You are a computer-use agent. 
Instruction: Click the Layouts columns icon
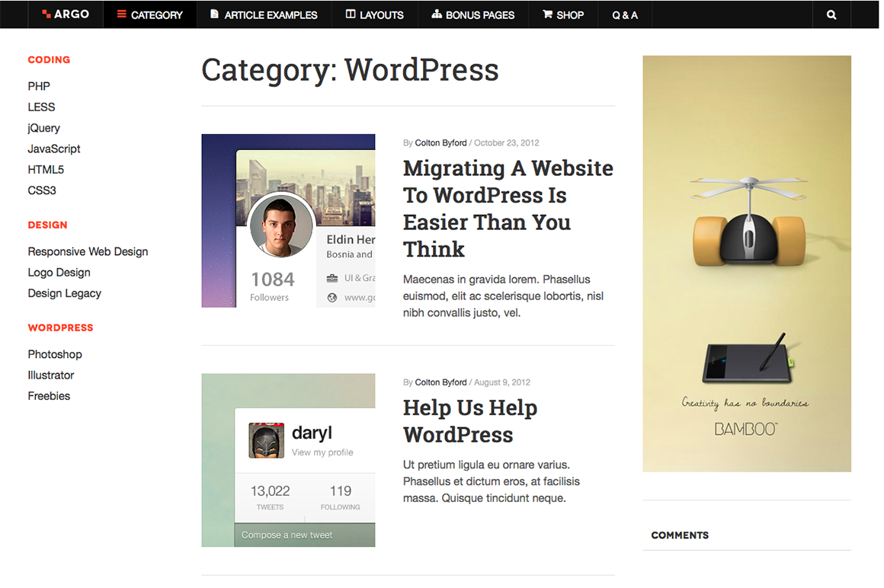point(350,14)
